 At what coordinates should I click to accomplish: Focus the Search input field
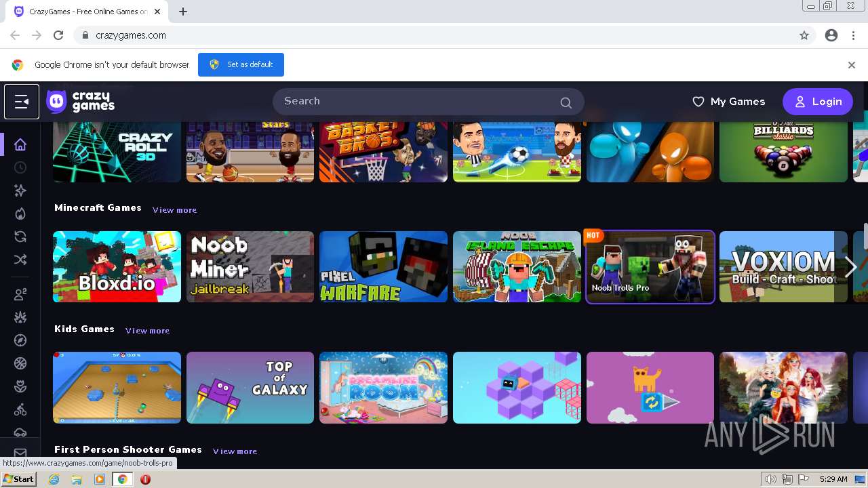pyautogui.click(x=429, y=102)
